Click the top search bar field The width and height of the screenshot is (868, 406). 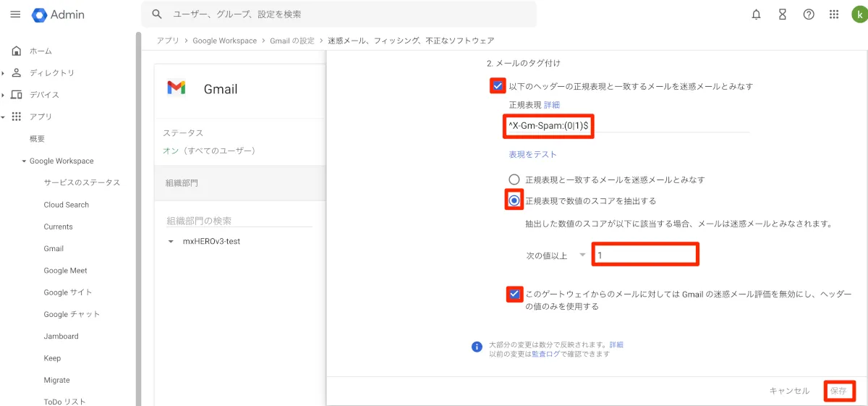point(339,14)
